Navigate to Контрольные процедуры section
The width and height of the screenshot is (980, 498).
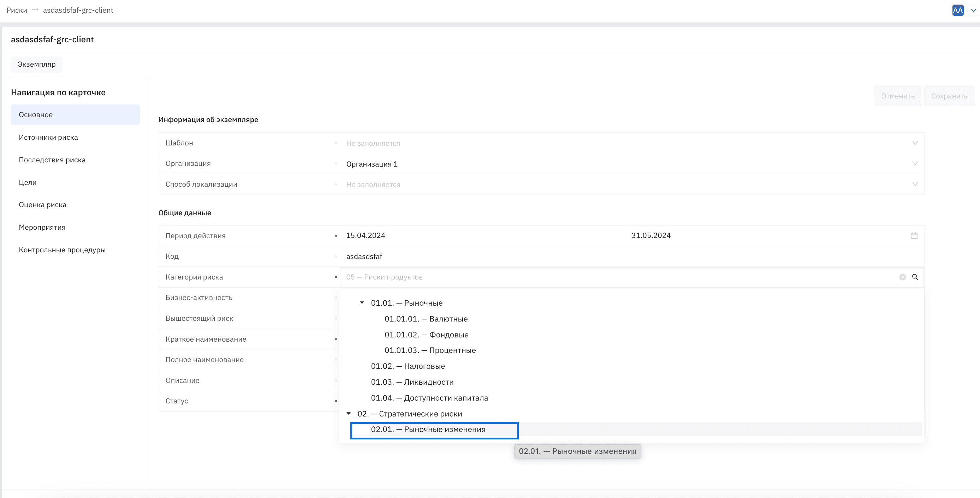63,250
